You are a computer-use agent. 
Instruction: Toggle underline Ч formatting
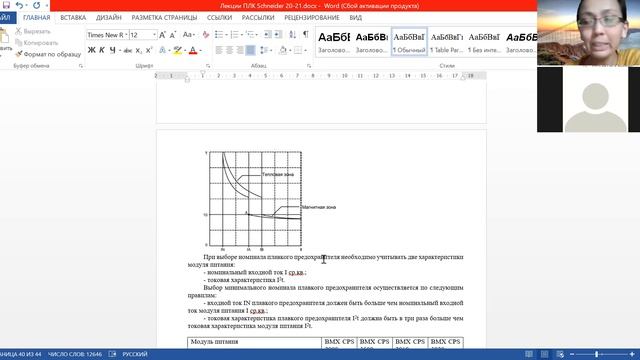coord(112,50)
